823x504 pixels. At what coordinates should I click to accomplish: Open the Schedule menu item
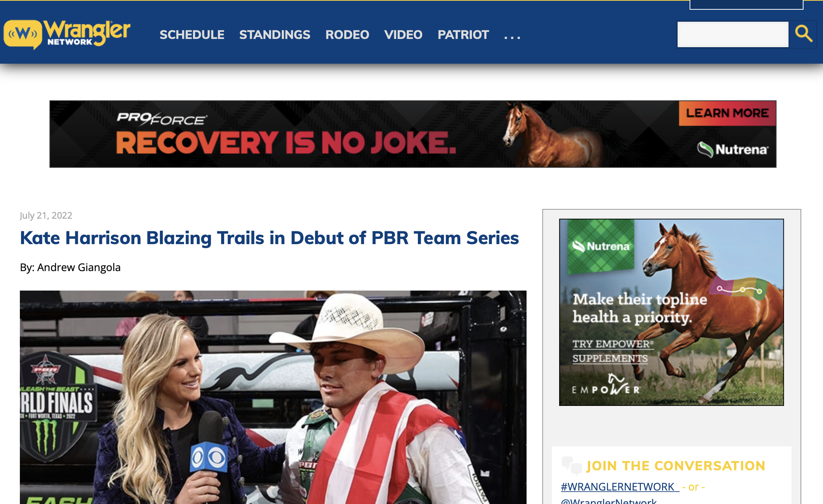click(x=192, y=35)
